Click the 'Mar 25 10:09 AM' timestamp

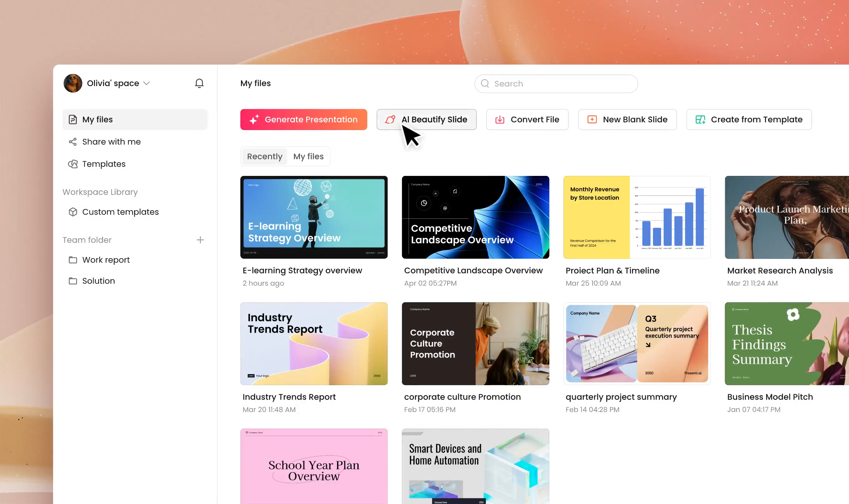[x=593, y=283]
